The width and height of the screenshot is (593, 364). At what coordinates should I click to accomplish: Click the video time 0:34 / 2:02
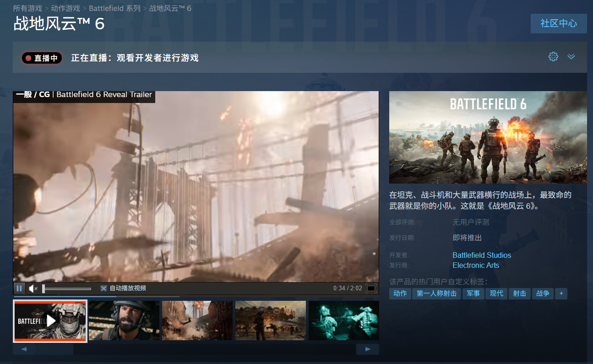tap(348, 288)
